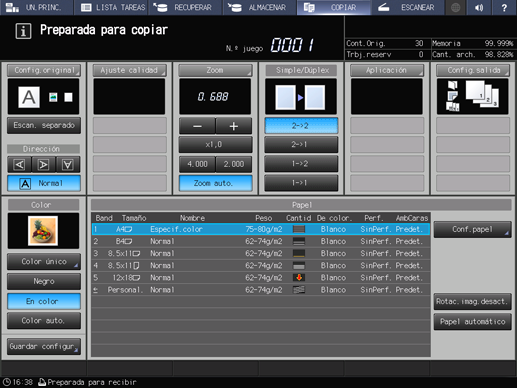Viewport: 517px width, 388px height.
Task: Toggle Rotac. imag. desact.
Action: pos(472,302)
